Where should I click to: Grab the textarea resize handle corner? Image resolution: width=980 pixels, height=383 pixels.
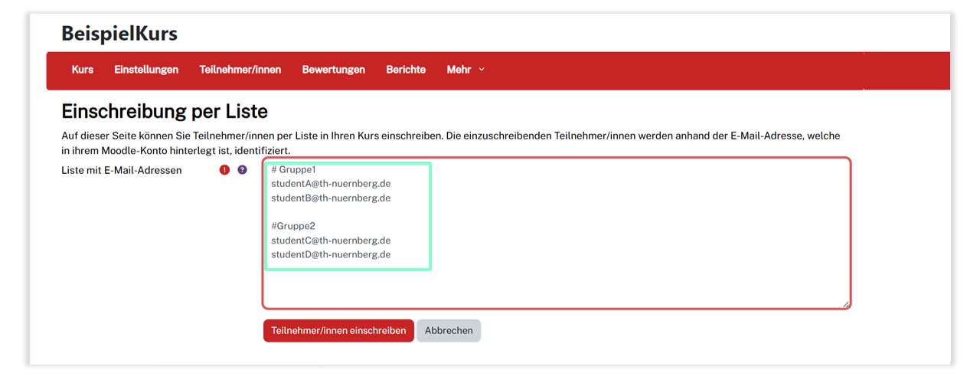(846, 304)
